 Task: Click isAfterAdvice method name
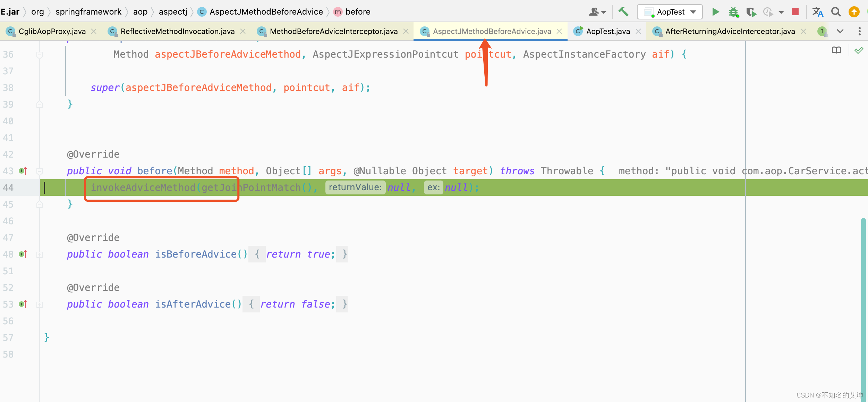point(193,304)
